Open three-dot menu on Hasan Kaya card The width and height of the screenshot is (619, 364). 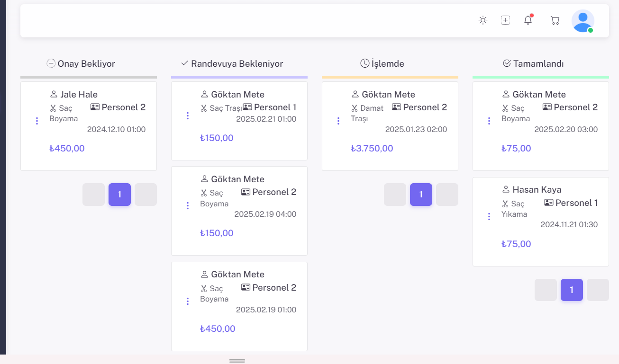point(489,216)
